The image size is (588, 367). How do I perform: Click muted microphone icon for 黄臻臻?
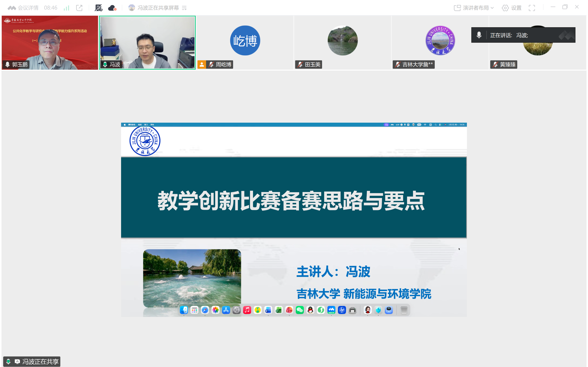(x=495, y=65)
